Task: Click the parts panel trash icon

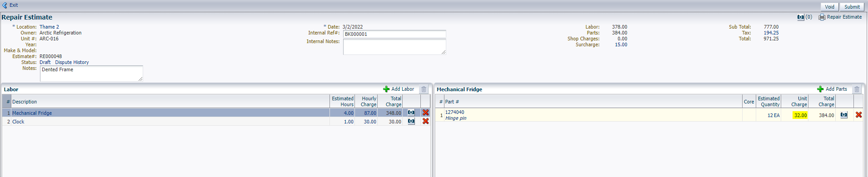Action: point(857,89)
